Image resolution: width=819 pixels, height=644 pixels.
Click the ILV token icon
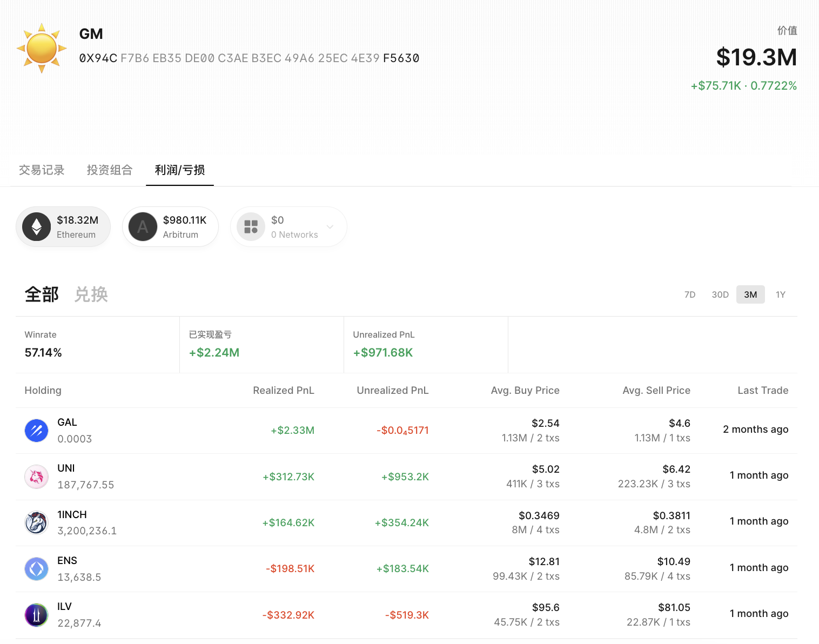(37, 615)
